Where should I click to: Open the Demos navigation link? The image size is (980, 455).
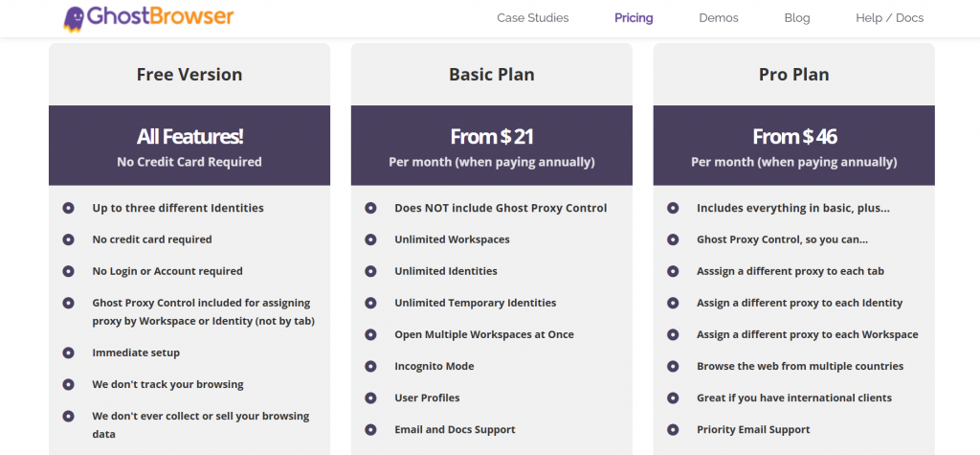coord(719,18)
